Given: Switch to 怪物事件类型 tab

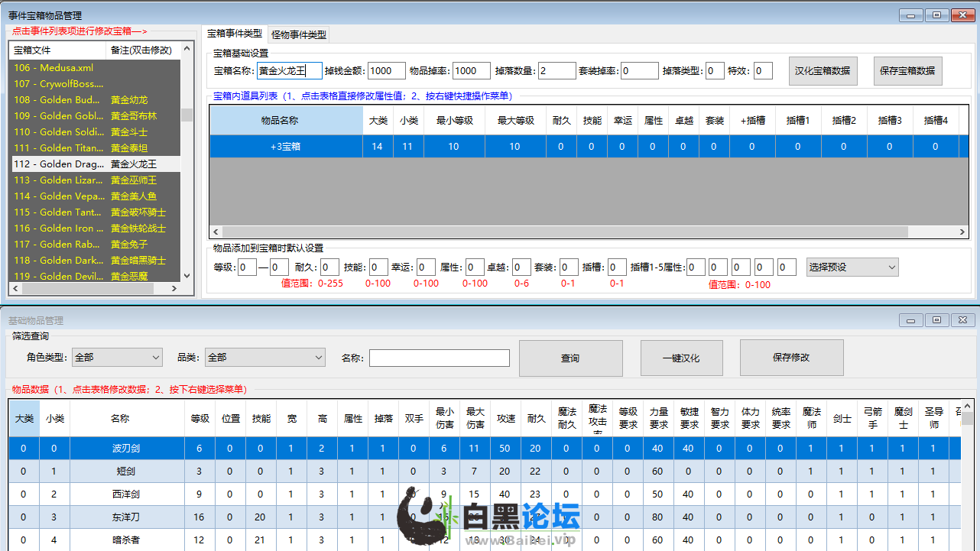Looking at the screenshot, I should click(299, 34).
